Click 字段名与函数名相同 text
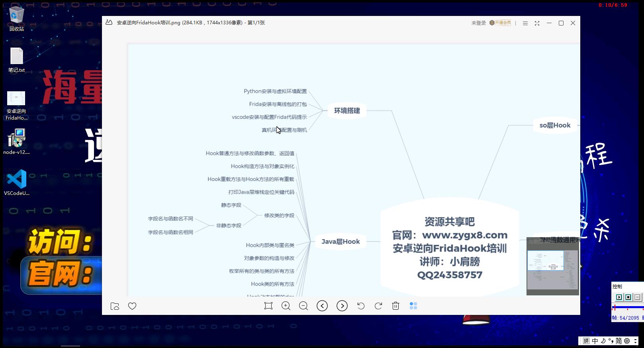 click(x=170, y=232)
